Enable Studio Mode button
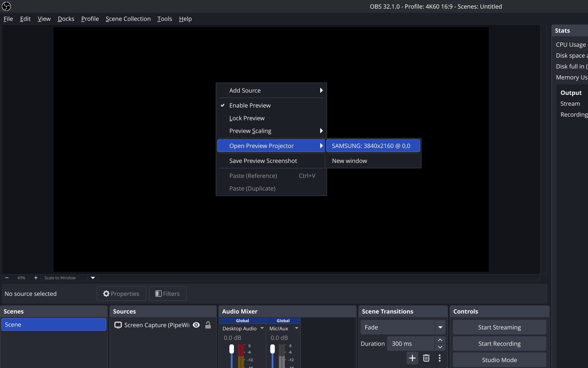The width and height of the screenshot is (588, 368). 499,360
